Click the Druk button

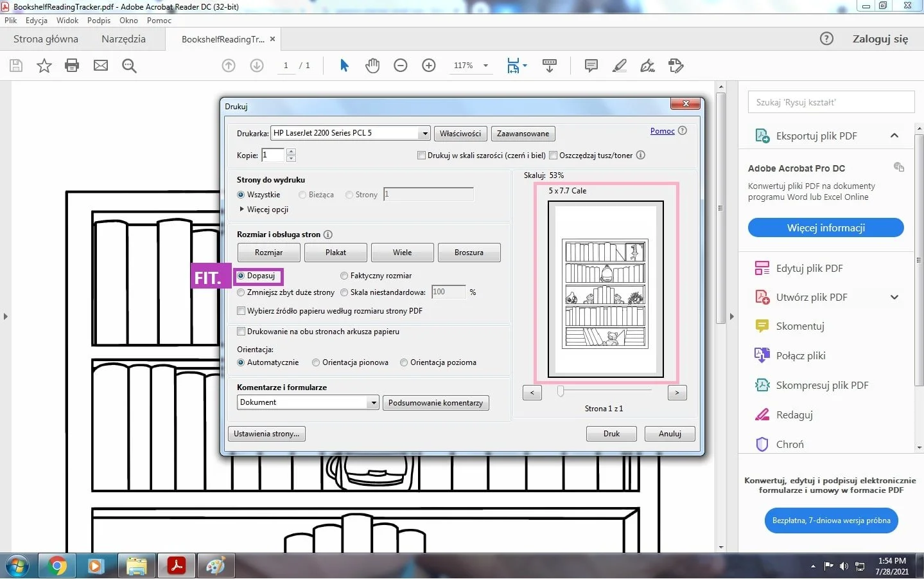(x=611, y=434)
